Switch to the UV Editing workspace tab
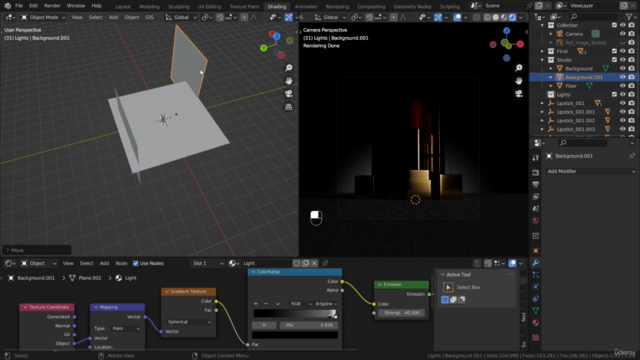Screen dimensions: 640x360 (209, 7)
